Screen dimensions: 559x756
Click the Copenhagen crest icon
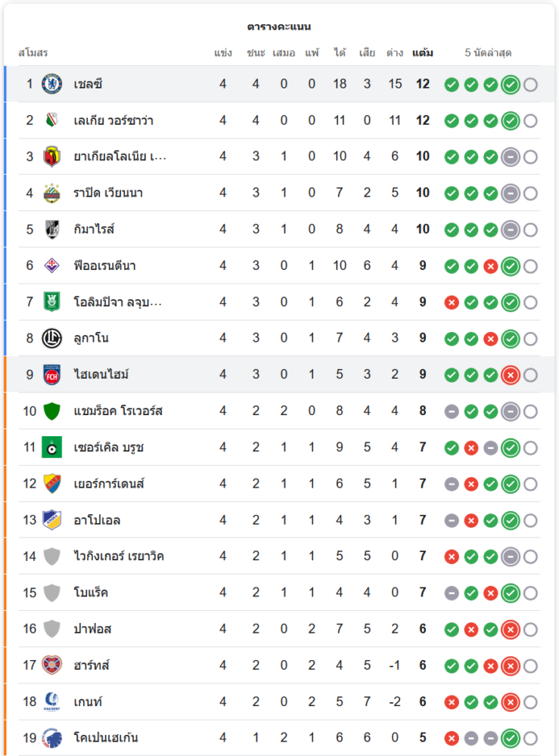click(51, 738)
